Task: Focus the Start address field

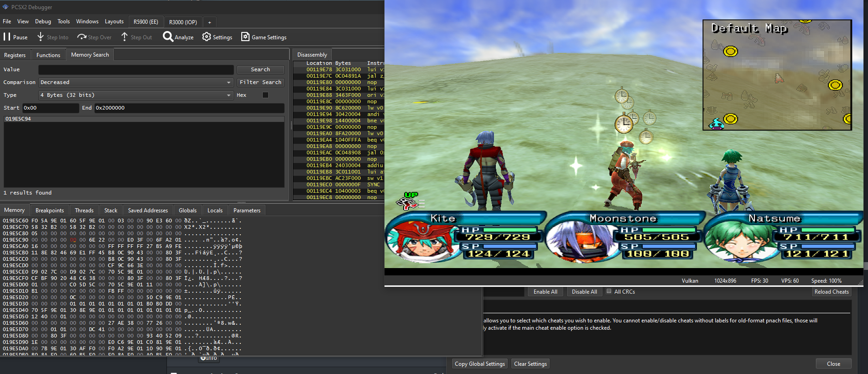Action: tap(51, 108)
